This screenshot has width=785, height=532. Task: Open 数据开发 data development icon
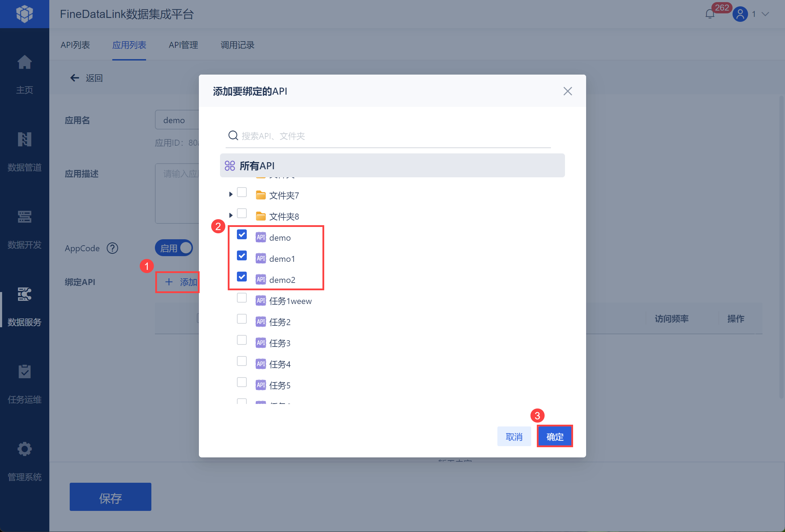tap(24, 217)
